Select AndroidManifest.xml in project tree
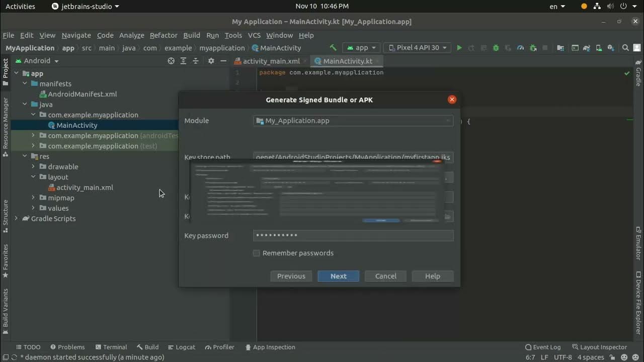The width and height of the screenshot is (644, 362). [78, 94]
